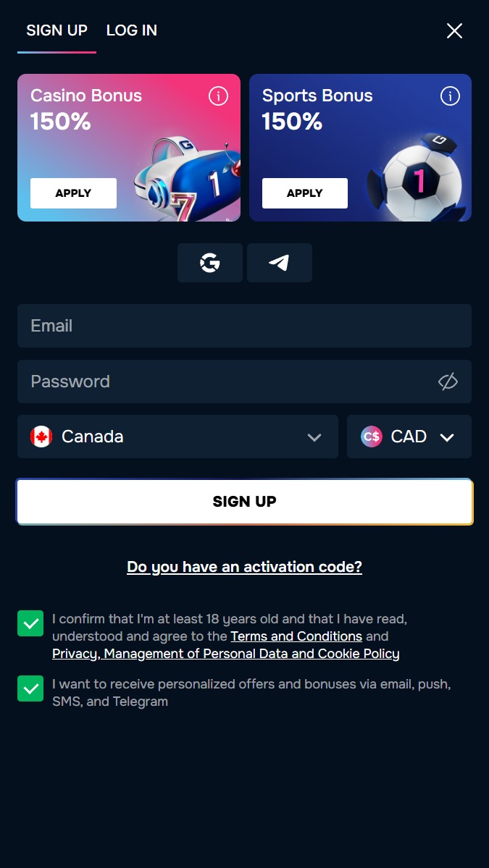489x868 pixels.
Task: Open the CAD currency dropdown
Action: tap(447, 437)
